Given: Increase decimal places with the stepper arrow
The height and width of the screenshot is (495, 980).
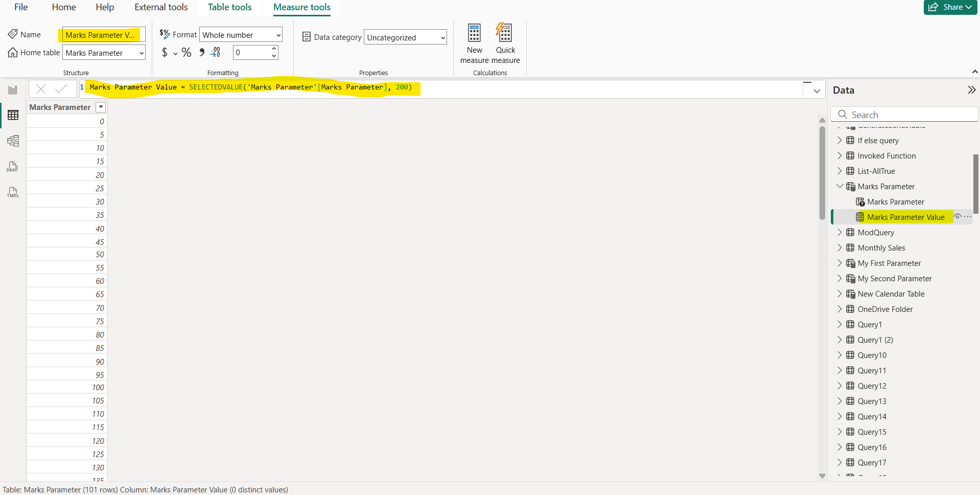Looking at the screenshot, I should coord(274,49).
